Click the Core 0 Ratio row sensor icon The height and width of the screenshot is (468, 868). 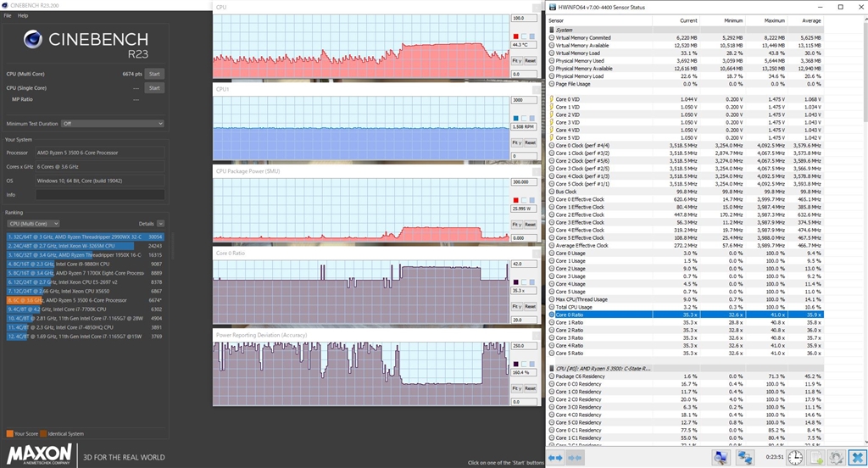coord(551,315)
